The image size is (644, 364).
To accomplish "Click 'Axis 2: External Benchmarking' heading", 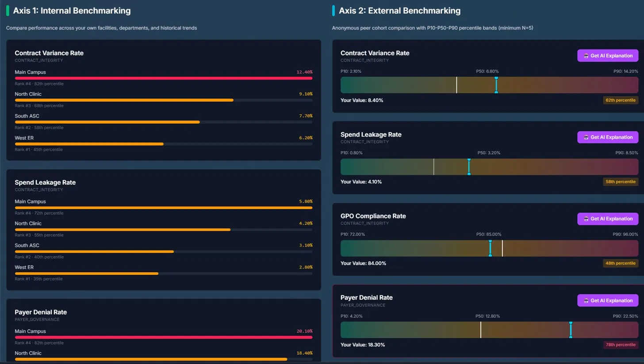I will 399,11.
